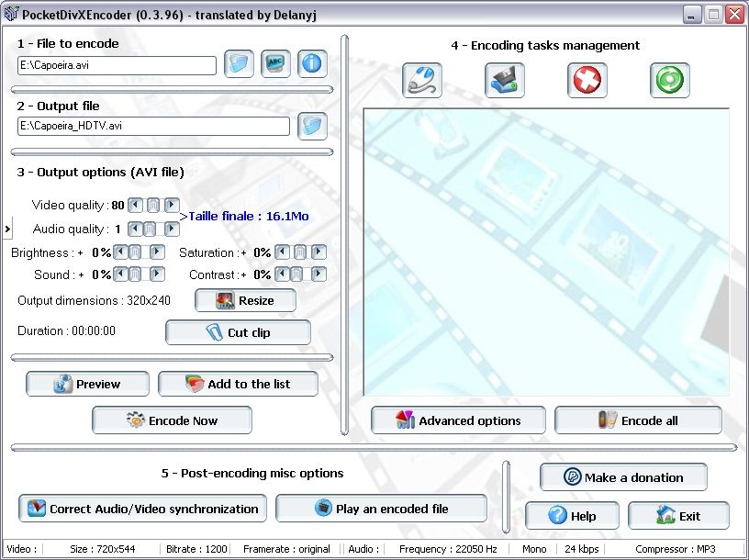Open the blue file information icon

312,64
